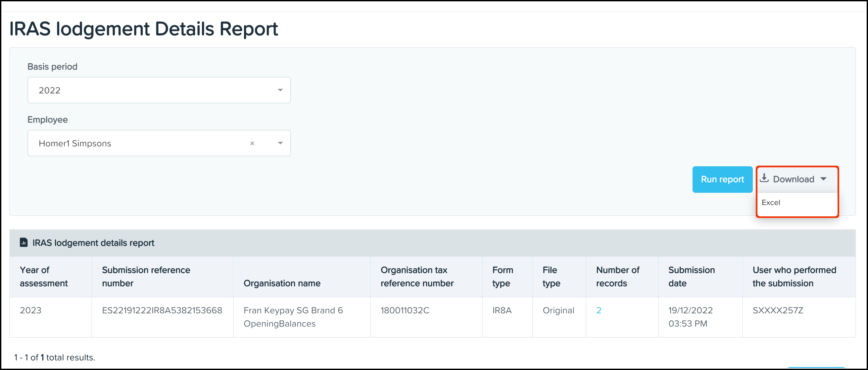Image resolution: width=868 pixels, height=370 pixels.
Task: Click the Organisation name column header
Action: tap(282, 283)
